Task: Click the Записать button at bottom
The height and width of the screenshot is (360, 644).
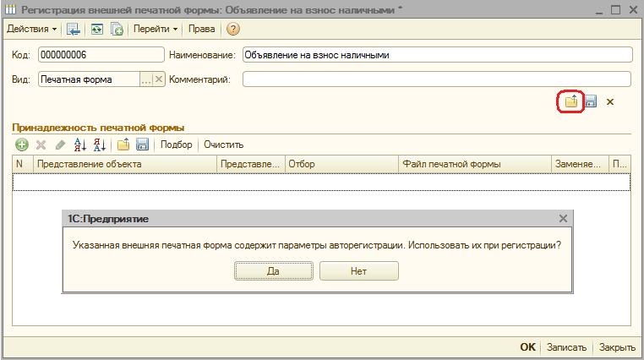Action: (x=566, y=347)
